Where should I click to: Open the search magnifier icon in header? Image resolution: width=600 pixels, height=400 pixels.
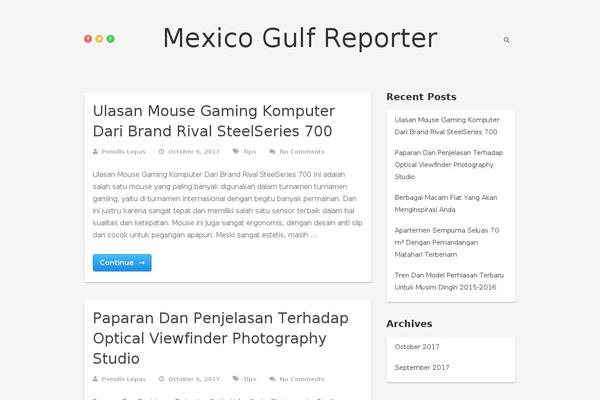[507, 40]
